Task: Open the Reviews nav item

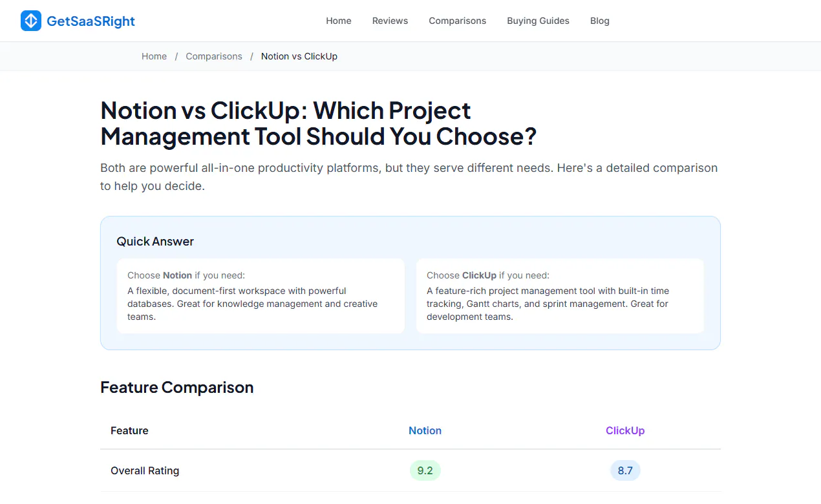Action: coord(390,21)
